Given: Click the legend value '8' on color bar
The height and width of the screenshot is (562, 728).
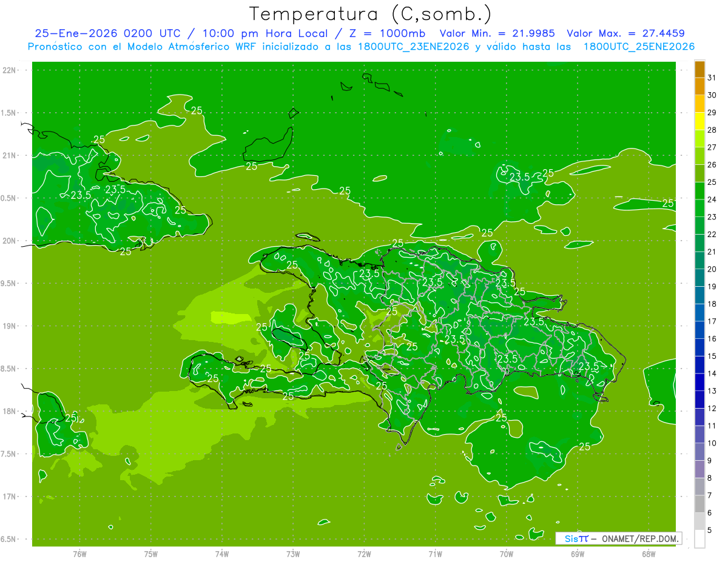Looking at the screenshot, I should tap(710, 478).
